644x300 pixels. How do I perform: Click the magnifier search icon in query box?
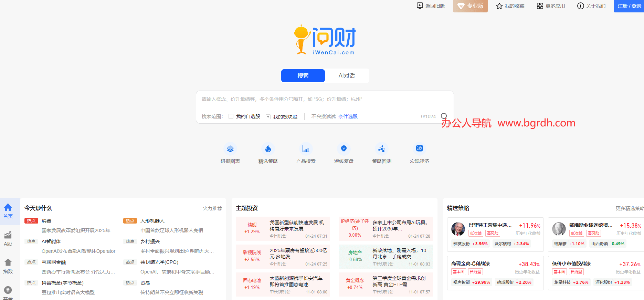tap(444, 116)
